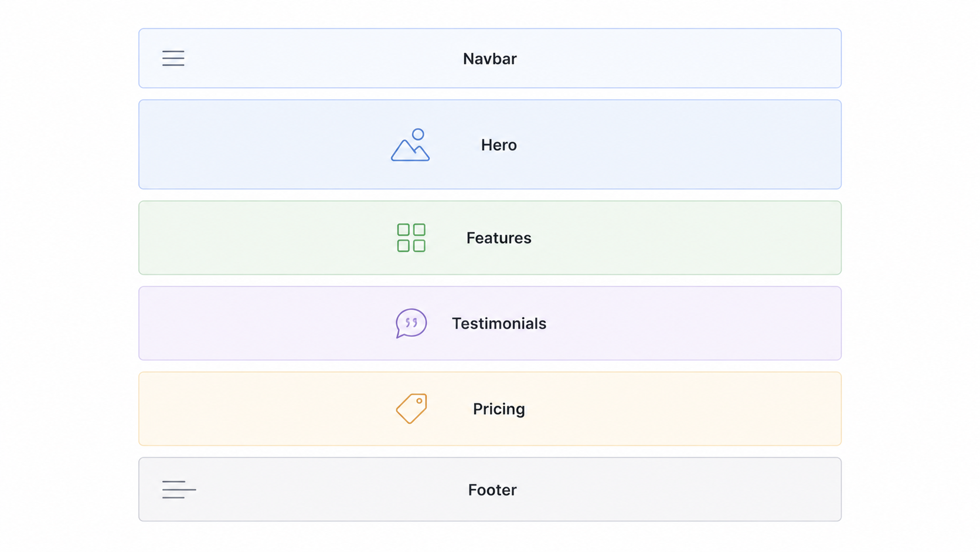This screenshot has width=980, height=552.
Task: Open the hamburger menu icon in Navbar
Action: point(173,58)
